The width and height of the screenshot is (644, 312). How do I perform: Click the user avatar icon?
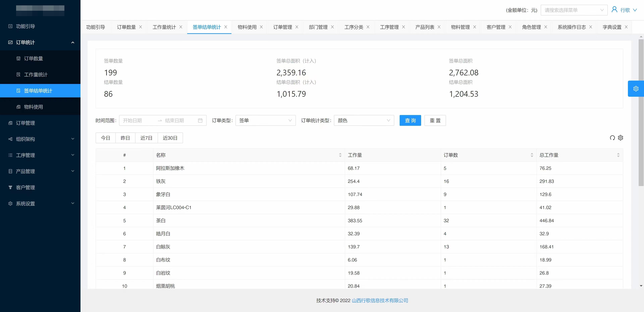click(614, 10)
